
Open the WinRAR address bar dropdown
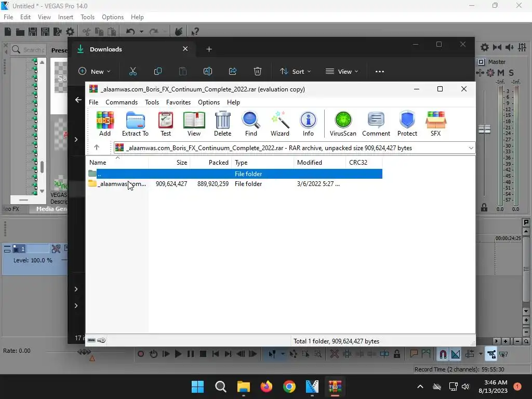pyautogui.click(x=471, y=148)
